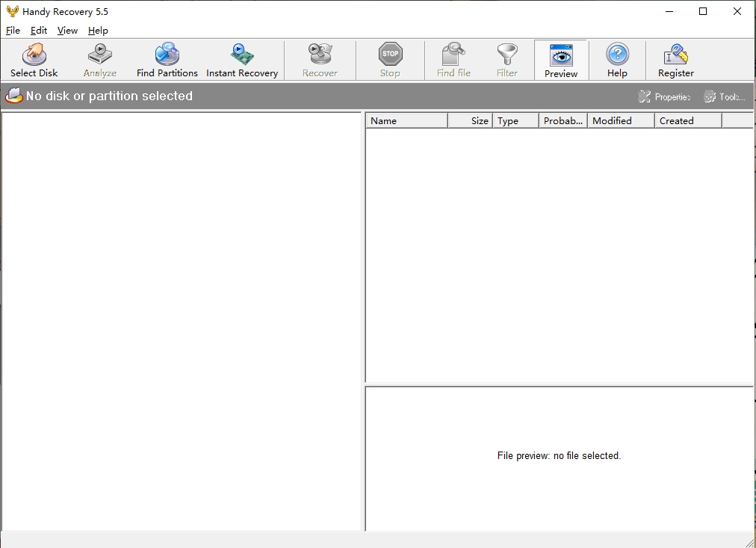Start Instant Recovery from the toolbar
The image size is (756, 548).
click(242, 60)
